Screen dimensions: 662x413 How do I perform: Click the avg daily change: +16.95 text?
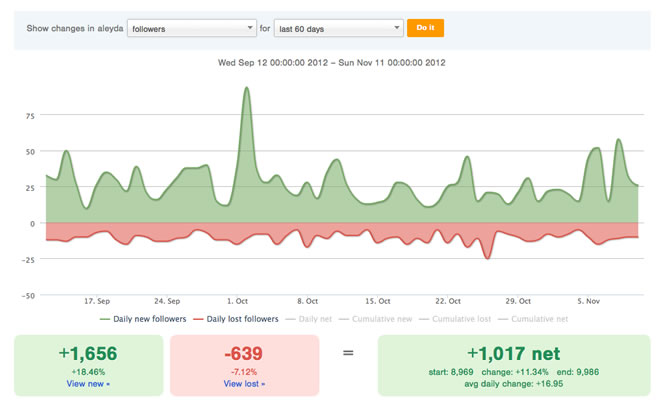[x=514, y=384]
